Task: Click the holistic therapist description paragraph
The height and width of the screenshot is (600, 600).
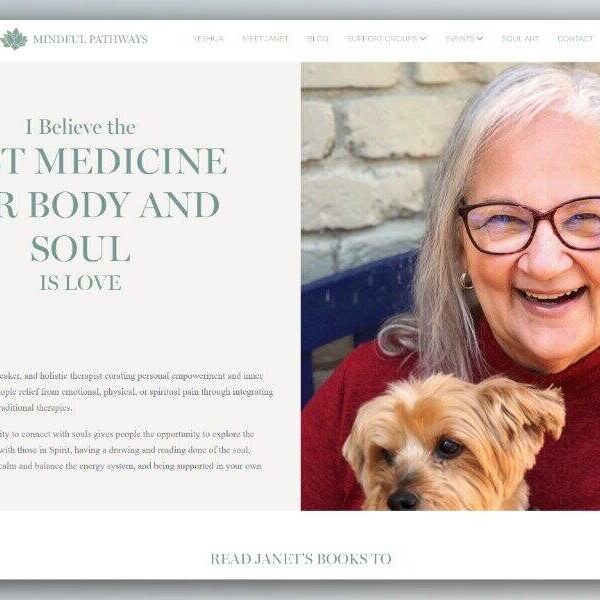Action: coord(137,392)
